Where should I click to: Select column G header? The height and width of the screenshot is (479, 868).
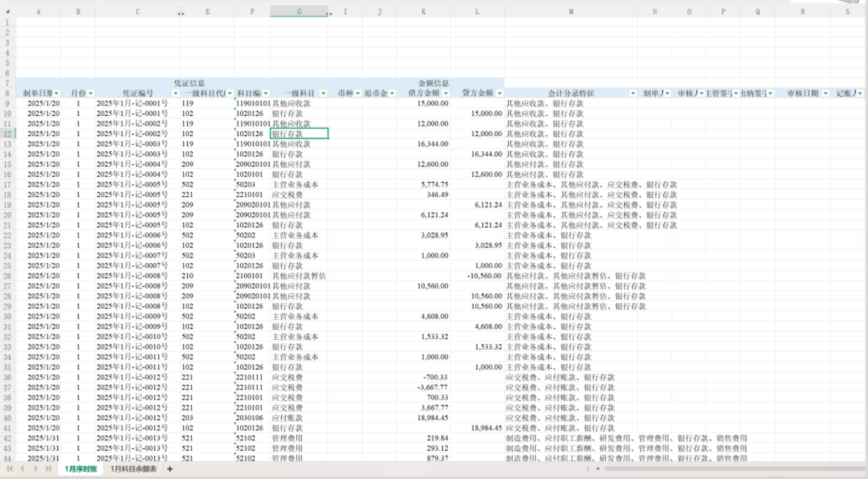[299, 12]
